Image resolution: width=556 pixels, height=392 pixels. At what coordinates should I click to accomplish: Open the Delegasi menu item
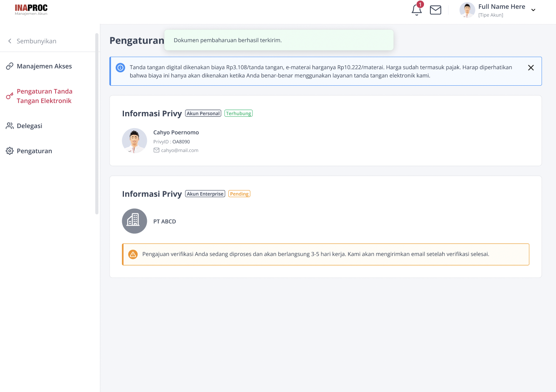[30, 126]
